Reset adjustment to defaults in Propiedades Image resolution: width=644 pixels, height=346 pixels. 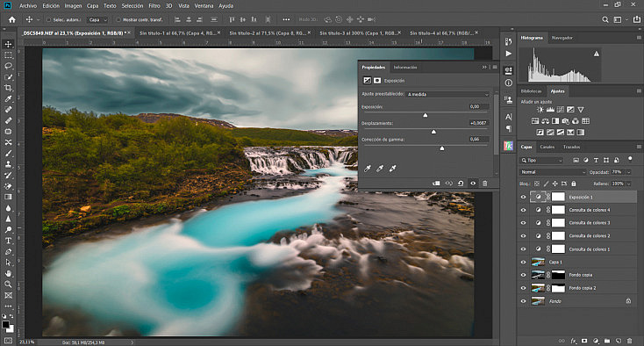pyautogui.click(x=461, y=184)
